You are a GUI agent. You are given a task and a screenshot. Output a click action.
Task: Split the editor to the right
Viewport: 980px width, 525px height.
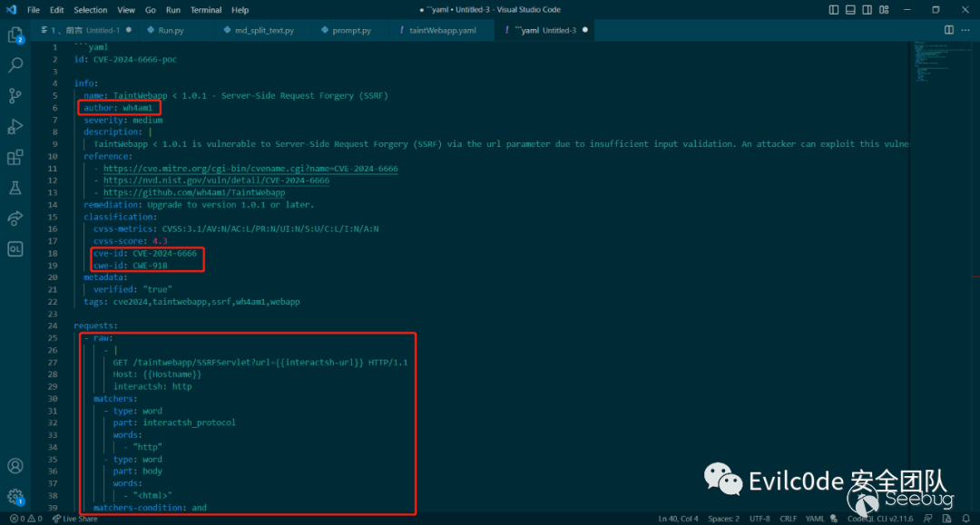pyautogui.click(x=949, y=30)
